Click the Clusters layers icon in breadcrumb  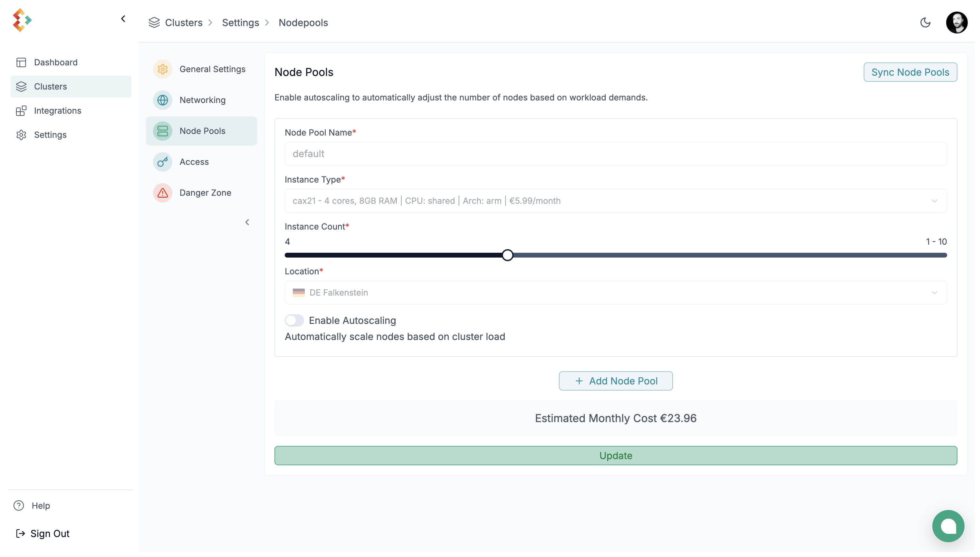click(154, 23)
